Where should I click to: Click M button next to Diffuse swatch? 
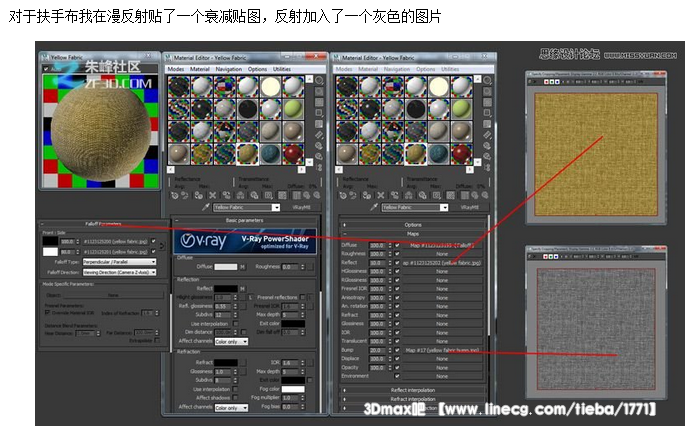242,267
